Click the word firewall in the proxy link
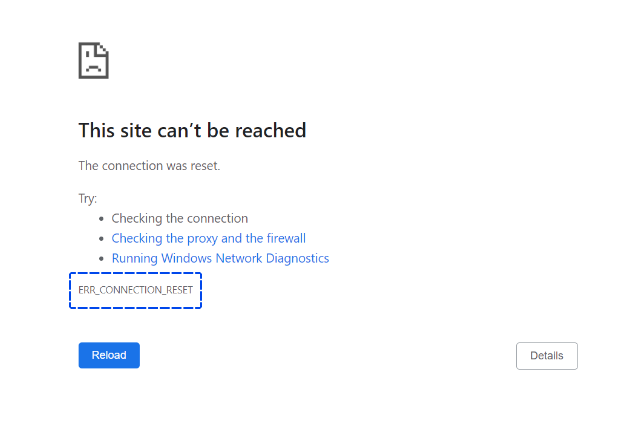Viewport: 643px width, 425px height. pyautogui.click(x=286, y=238)
